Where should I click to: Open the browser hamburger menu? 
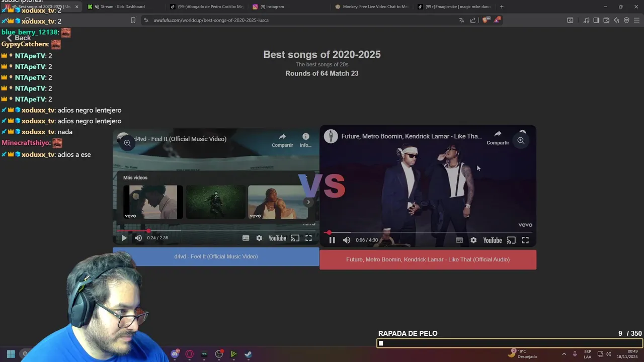pos(636,20)
